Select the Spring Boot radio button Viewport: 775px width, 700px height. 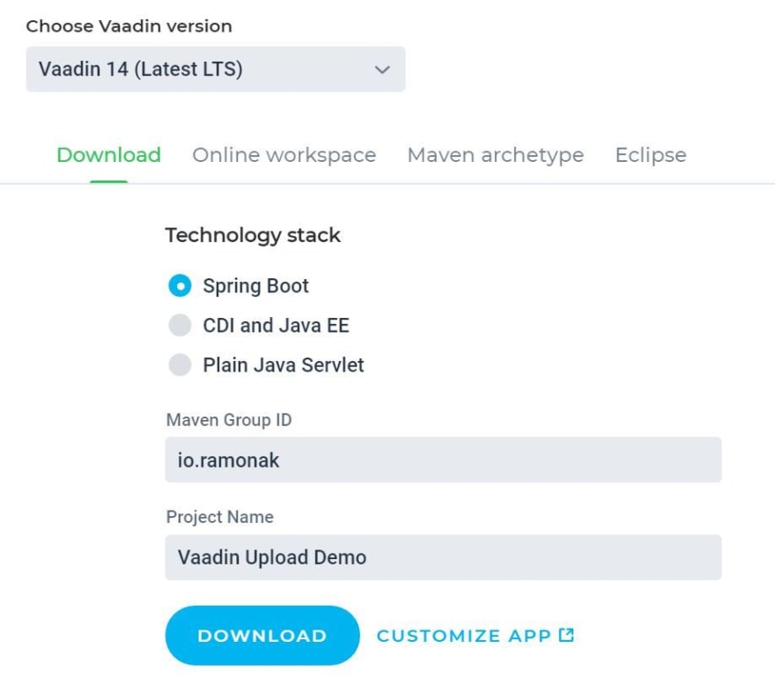click(180, 285)
